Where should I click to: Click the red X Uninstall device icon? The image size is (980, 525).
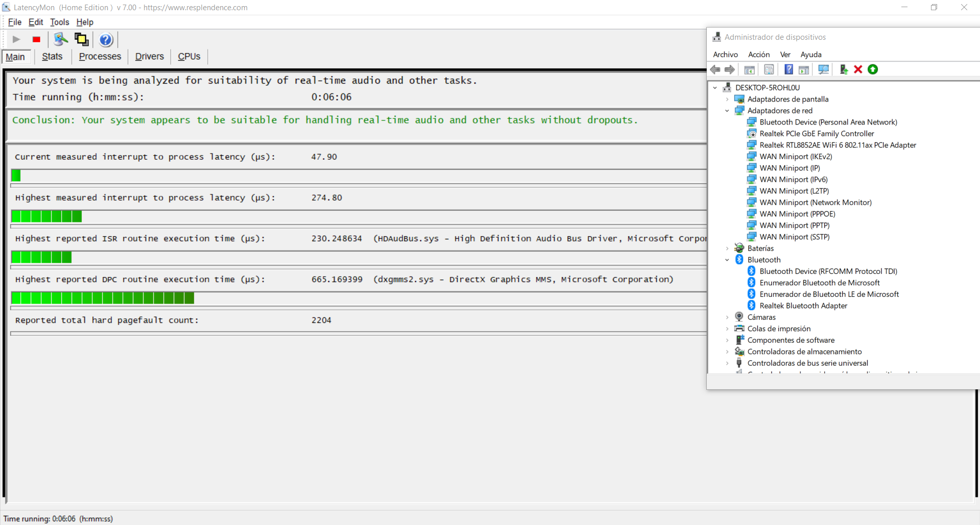[858, 69]
